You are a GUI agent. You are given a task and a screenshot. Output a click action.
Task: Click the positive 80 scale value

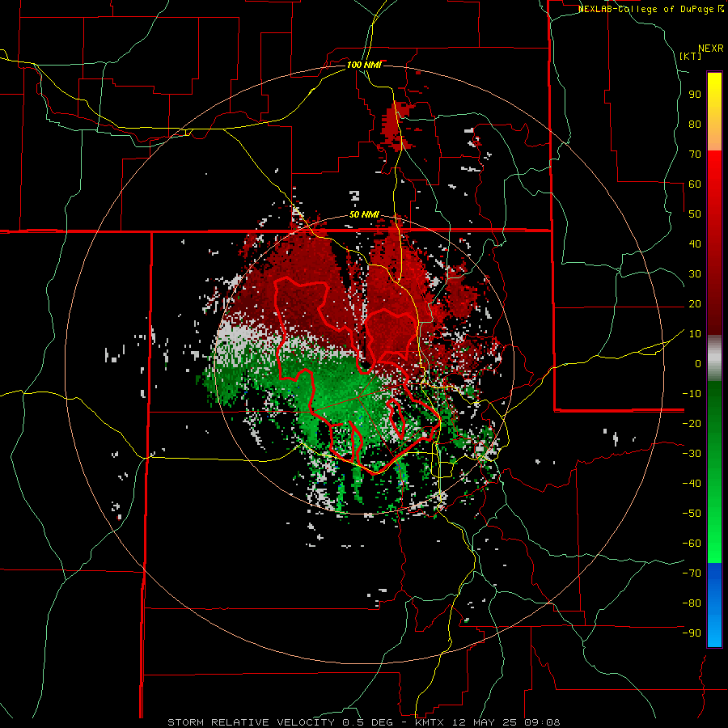pos(695,124)
